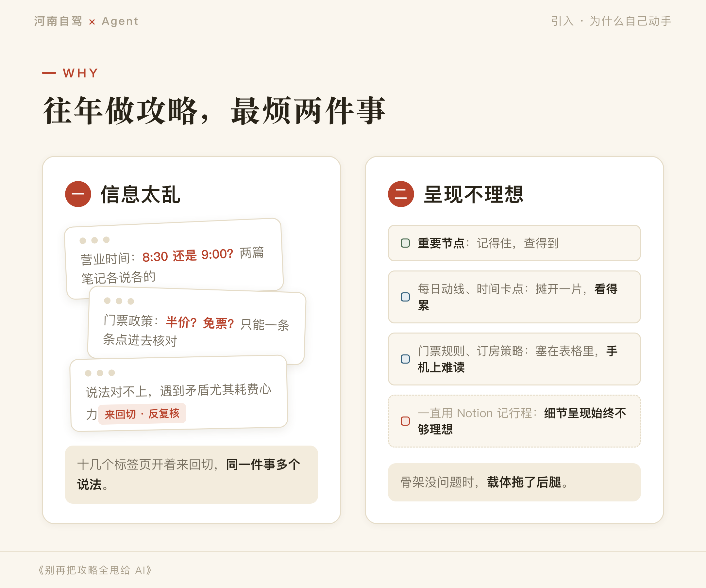This screenshot has width=706, height=588.
Task: Click the text 条点进去核对
Action: (140, 340)
